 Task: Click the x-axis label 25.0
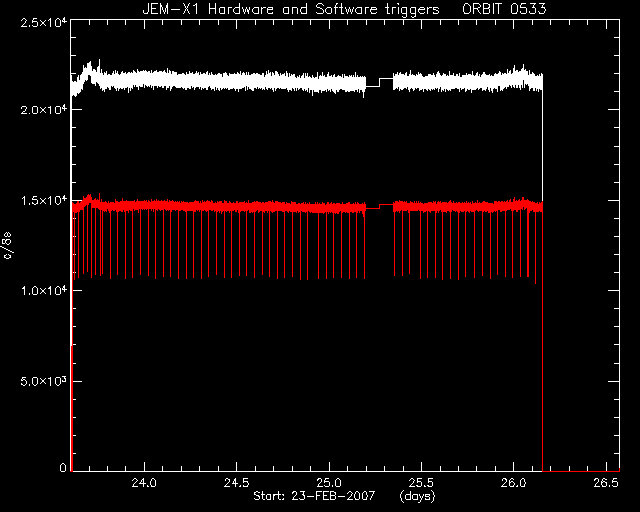329,483
